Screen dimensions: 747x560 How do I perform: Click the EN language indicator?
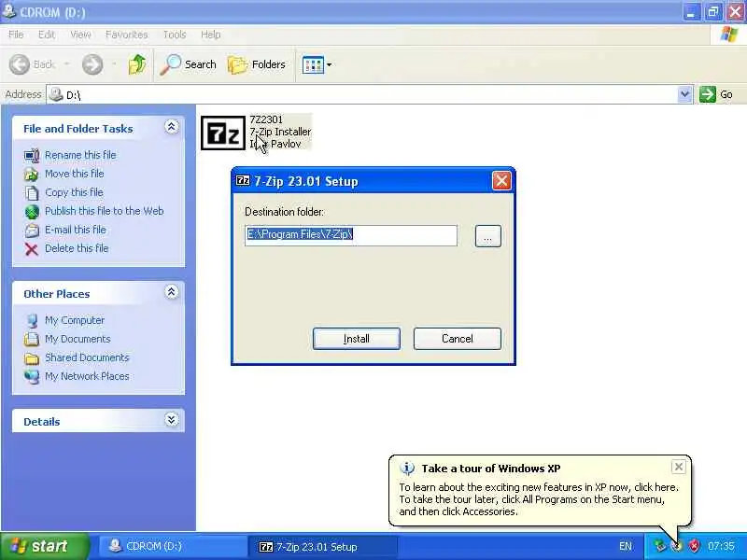point(626,546)
